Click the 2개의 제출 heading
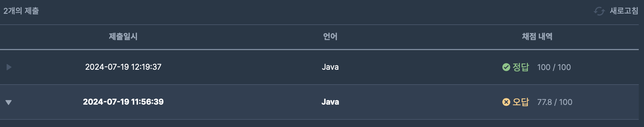The width and height of the screenshot is (644, 127). click(21, 11)
